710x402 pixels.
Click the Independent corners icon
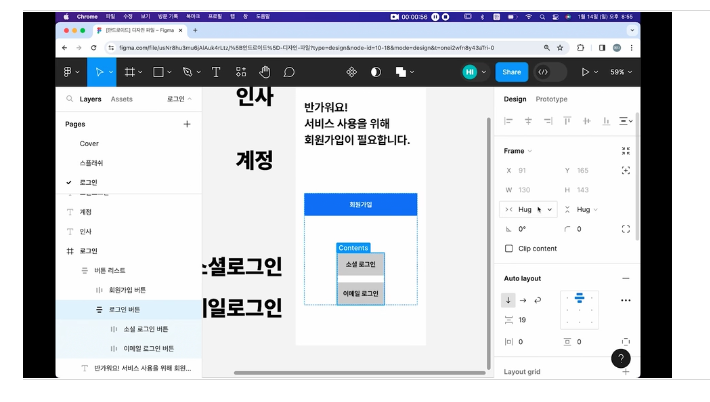click(626, 229)
